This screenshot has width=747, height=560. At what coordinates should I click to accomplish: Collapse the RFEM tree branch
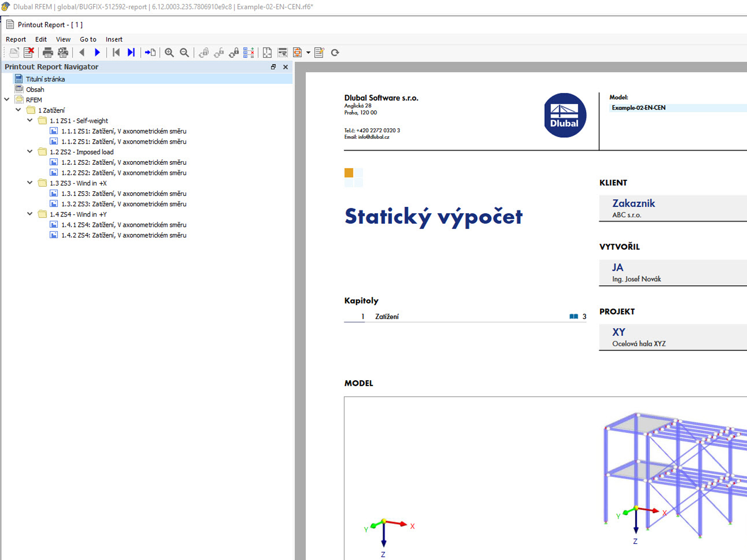[7, 99]
